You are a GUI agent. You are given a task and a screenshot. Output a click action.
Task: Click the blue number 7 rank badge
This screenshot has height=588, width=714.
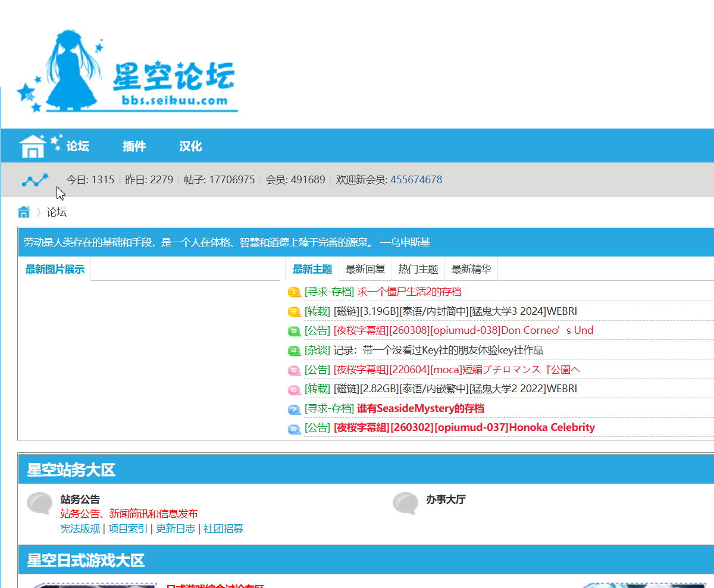294,409
